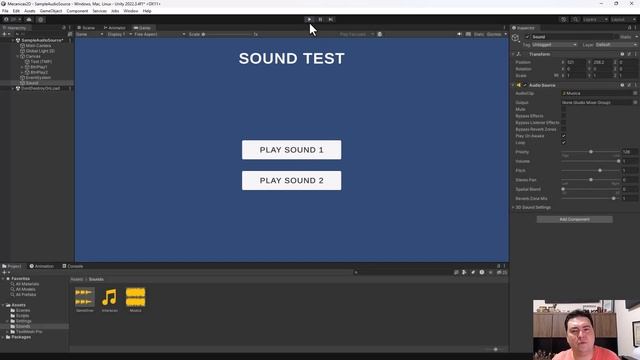Start Play mode with the Play button
The height and width of the screenshot is (360, 640).
pyautogui.click(x=309, y=19)
